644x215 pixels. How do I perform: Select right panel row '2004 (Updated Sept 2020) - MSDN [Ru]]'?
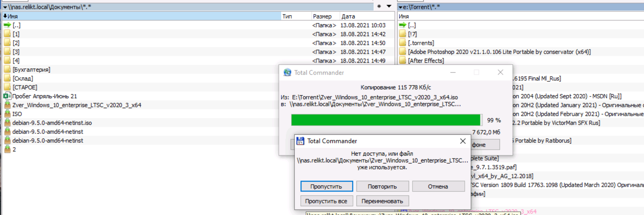[567, 96]
